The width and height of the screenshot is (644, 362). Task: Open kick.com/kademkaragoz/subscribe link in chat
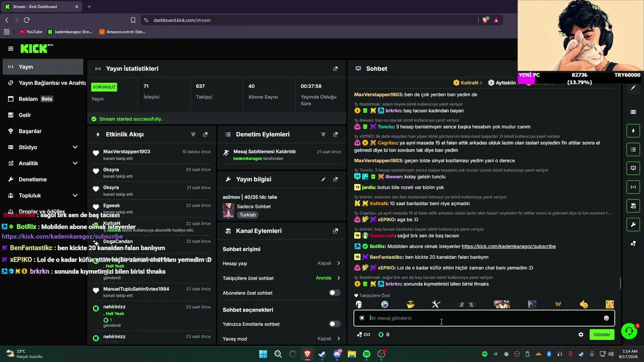(x=509, y=247)
